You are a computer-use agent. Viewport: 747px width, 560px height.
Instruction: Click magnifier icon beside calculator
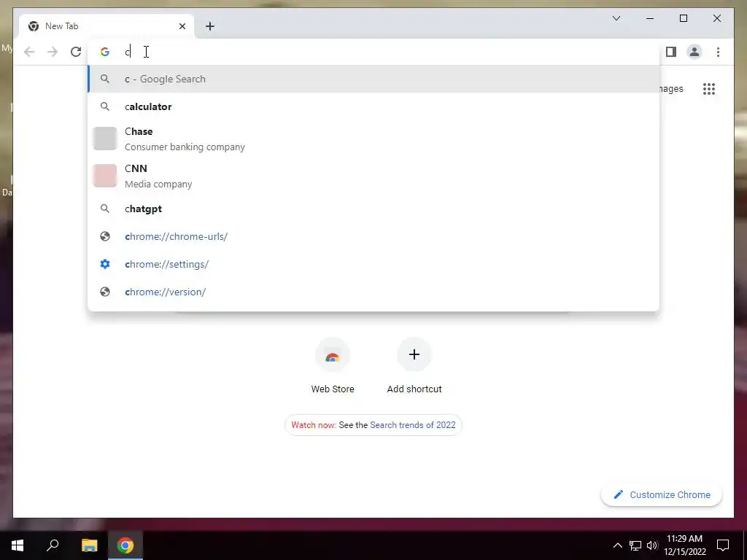click(x=105, y=106)
